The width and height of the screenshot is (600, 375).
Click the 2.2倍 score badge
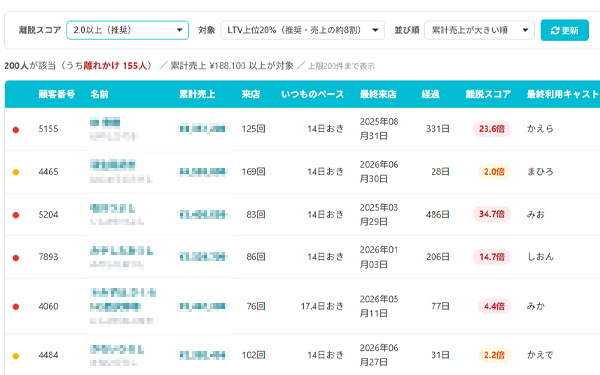click(x=494, y=355)
